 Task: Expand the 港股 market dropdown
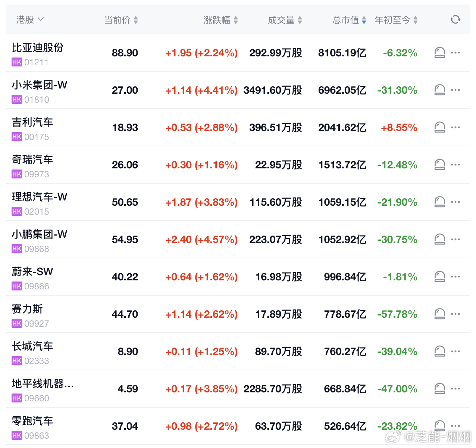[30, 19]
